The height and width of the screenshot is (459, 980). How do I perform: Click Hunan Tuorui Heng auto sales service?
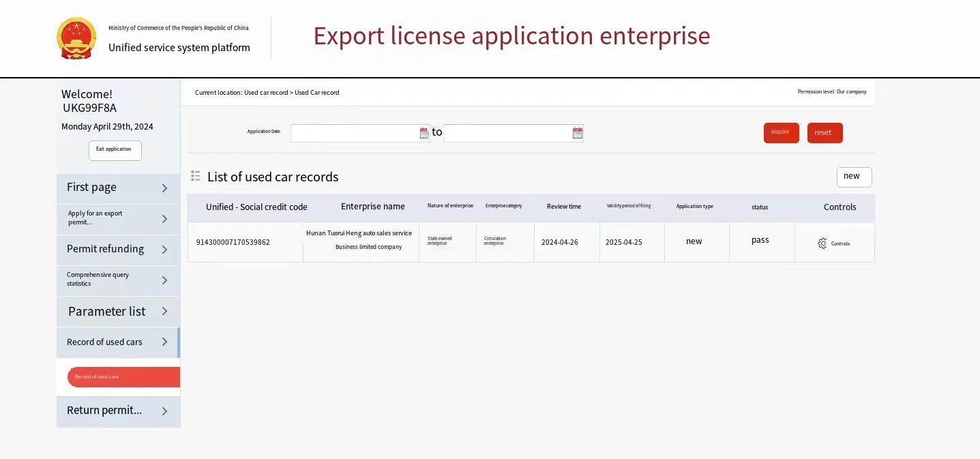359,233
